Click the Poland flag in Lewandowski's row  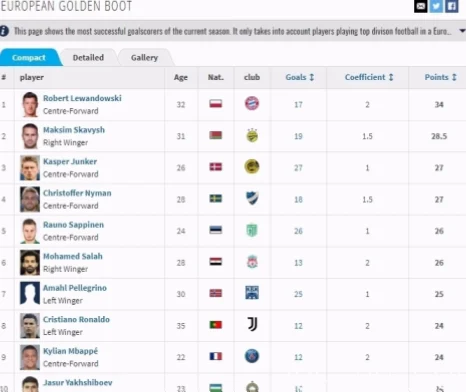216,104
